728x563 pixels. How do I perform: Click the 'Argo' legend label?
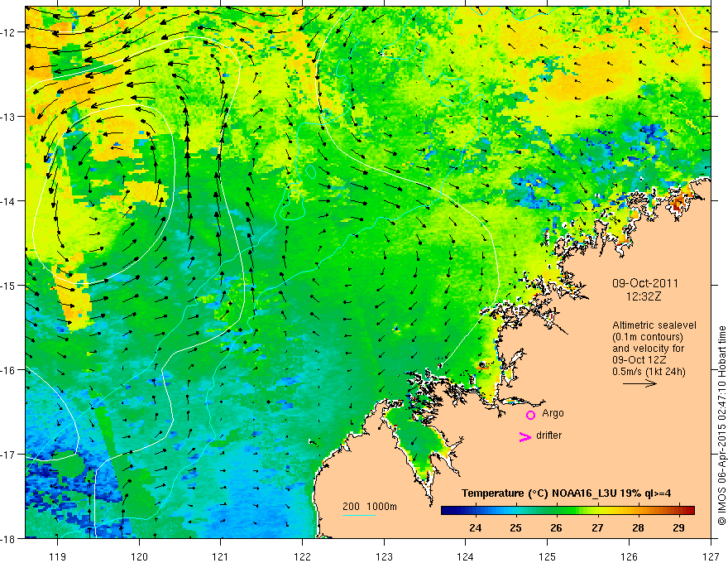pyautogui.click(x=553, y=413)
